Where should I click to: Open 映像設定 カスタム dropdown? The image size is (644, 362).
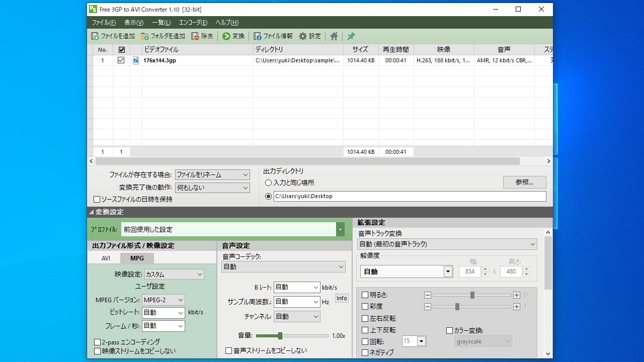point(174,274)
